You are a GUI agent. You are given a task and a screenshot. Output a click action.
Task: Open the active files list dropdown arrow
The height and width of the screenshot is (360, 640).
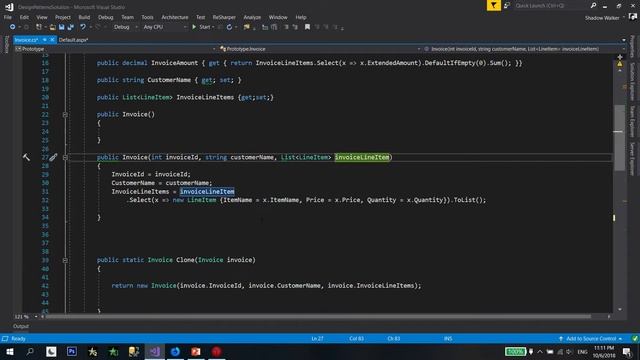[x=624, y=40]
